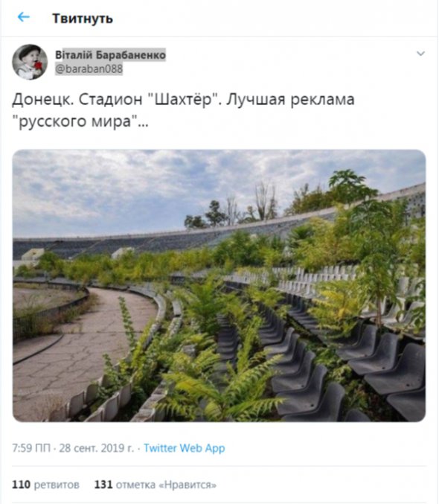Click the quoted phrase "русского мира"

point(75,121)
